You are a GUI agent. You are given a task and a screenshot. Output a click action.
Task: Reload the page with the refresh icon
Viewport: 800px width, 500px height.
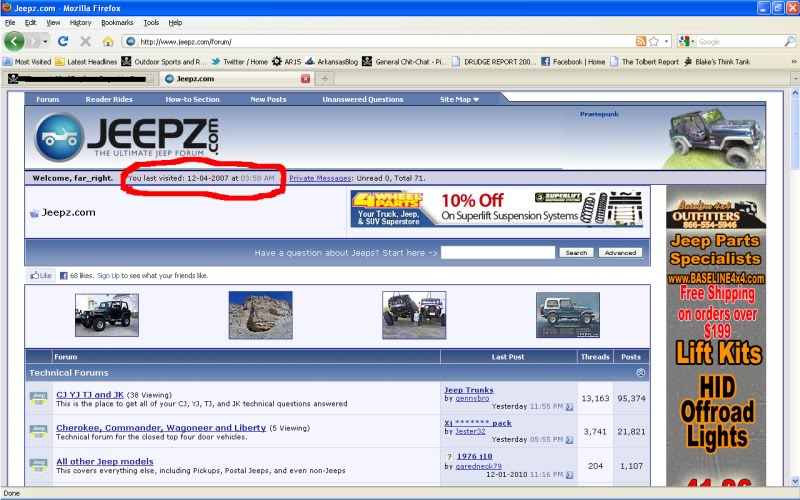[63, 41]
